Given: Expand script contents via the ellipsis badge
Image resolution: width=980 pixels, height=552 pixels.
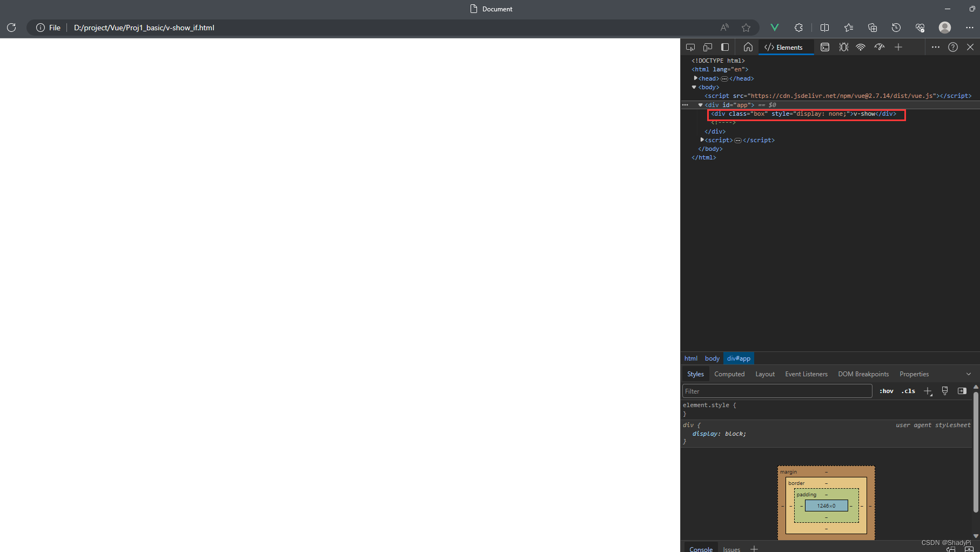Looking at the screenshot, I should pyautogui.click(x=738, y=141).
